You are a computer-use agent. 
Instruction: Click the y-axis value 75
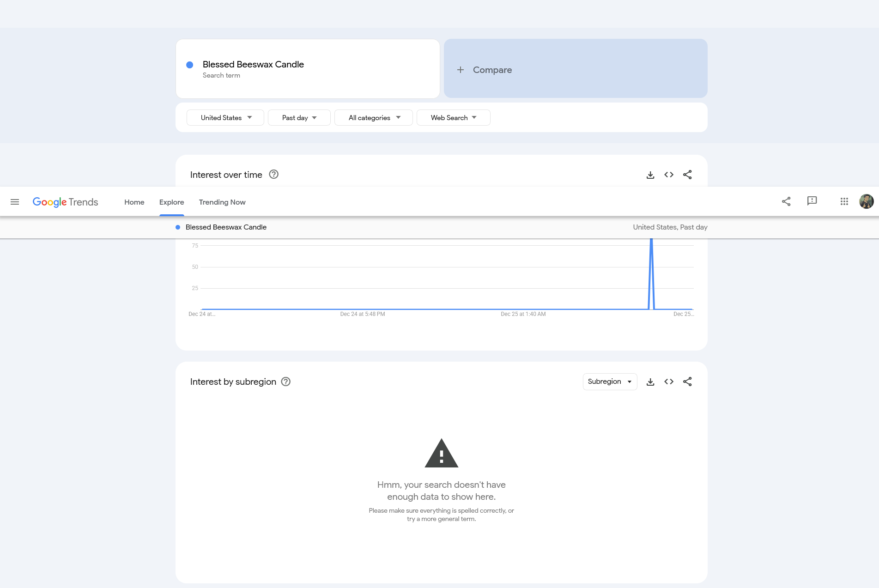[195, 246]
